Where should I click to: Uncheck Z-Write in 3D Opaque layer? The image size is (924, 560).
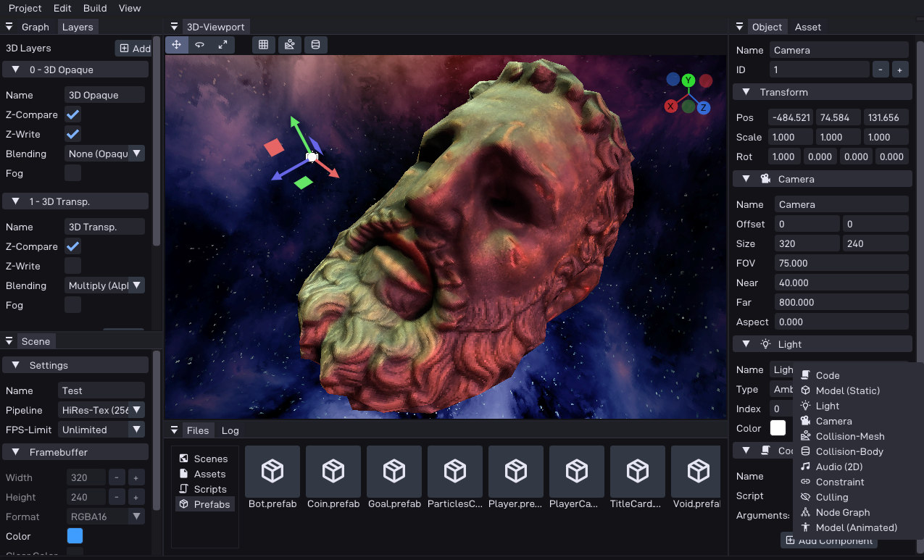[72, 134]
